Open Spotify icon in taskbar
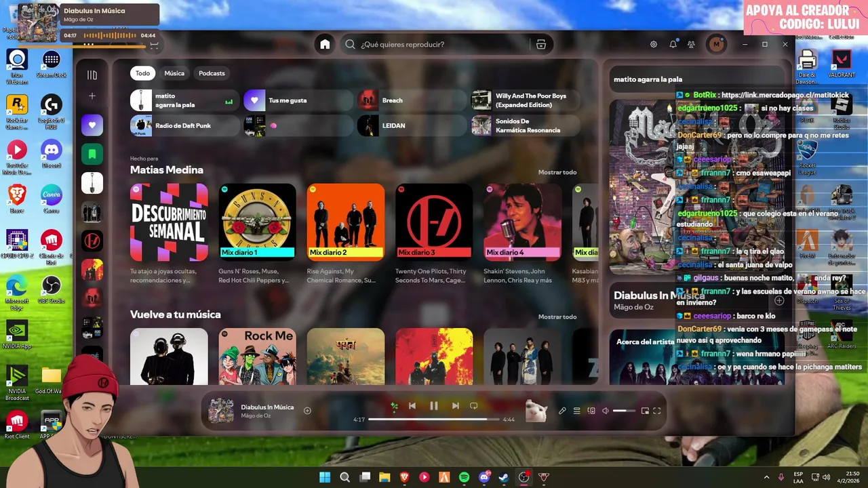Screen dimensions: 868x488 click(x=464, y=477)
